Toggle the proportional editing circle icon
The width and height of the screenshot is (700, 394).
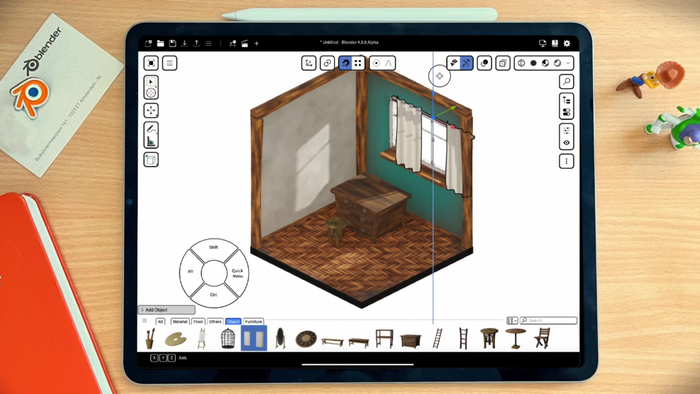coord(376,63)
